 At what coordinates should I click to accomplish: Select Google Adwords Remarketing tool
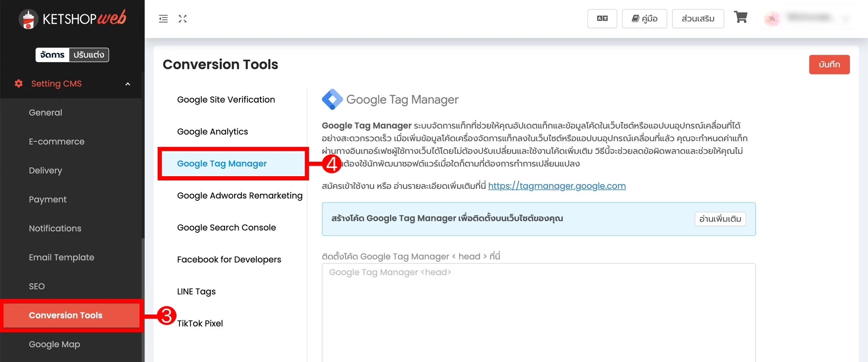pyautogui.click(x=239, y=195)
